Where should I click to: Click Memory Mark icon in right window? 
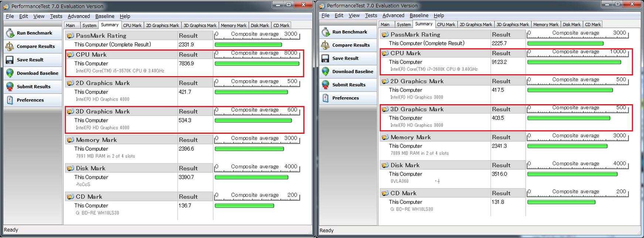pyautogui.click(x=385, y=137)
